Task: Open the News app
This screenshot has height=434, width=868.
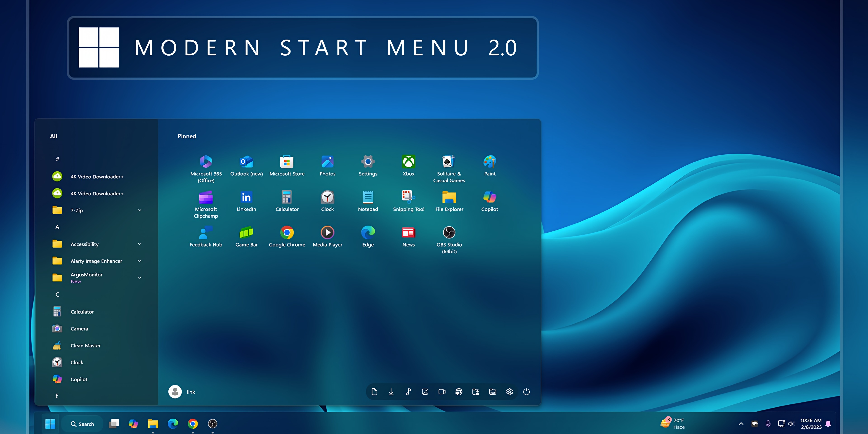Action: [408, 236]
